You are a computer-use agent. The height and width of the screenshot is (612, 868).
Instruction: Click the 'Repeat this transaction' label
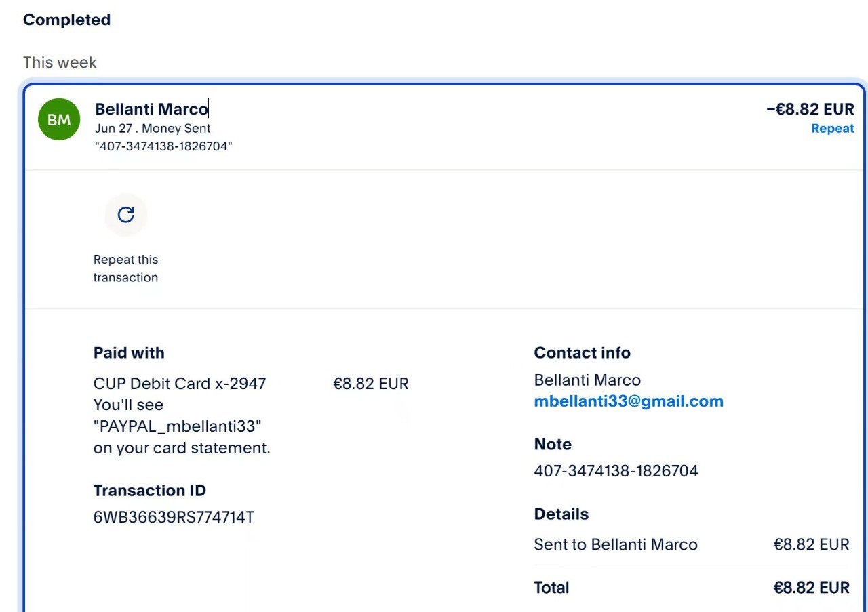(125, 268)
